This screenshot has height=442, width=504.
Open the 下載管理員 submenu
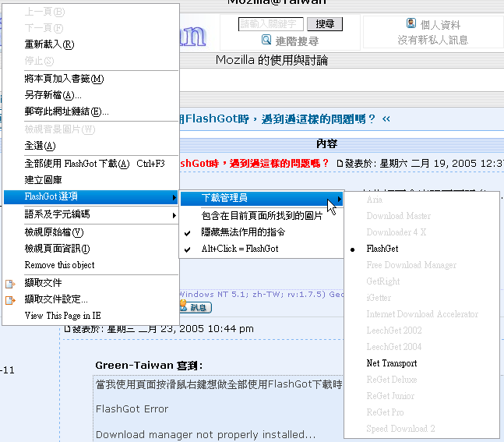pyautogui.click(x=262, y=198)
